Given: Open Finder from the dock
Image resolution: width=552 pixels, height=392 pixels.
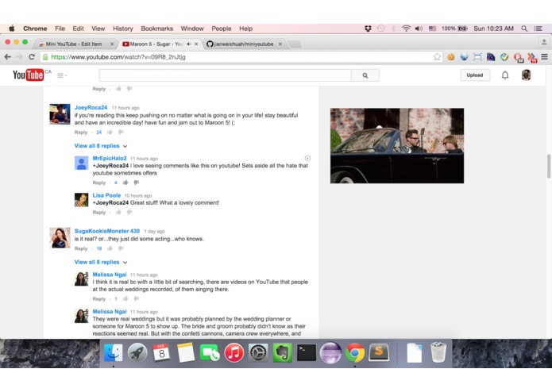Looking at the screenshot, I should [x=114, y=352].
